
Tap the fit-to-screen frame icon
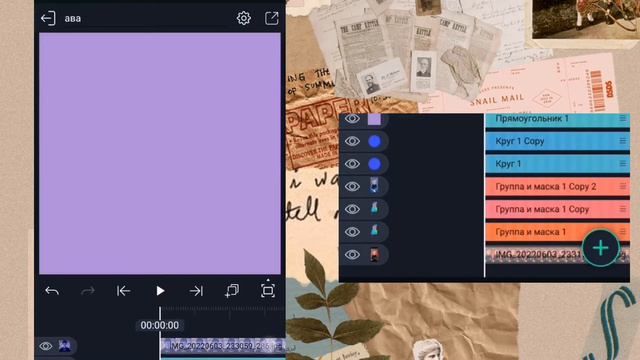[x=268, y=291]
